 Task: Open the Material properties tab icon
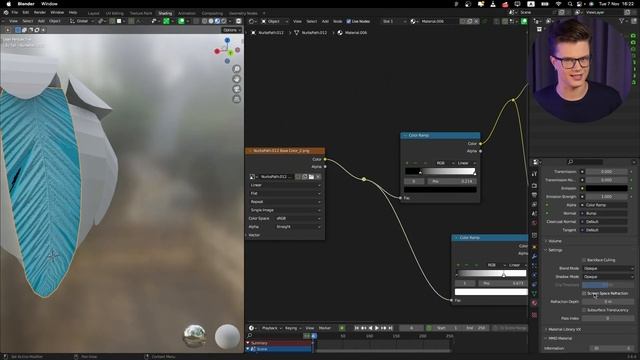534,303
